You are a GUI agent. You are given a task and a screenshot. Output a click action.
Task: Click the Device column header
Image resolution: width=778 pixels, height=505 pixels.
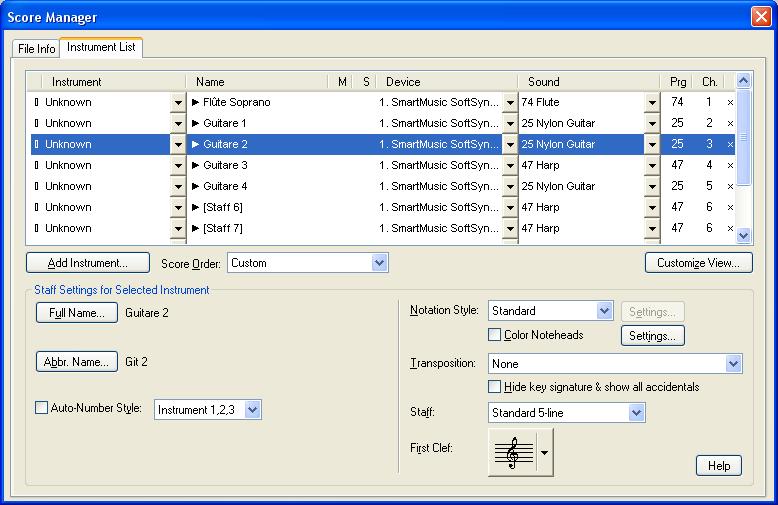tap(447, 81)
